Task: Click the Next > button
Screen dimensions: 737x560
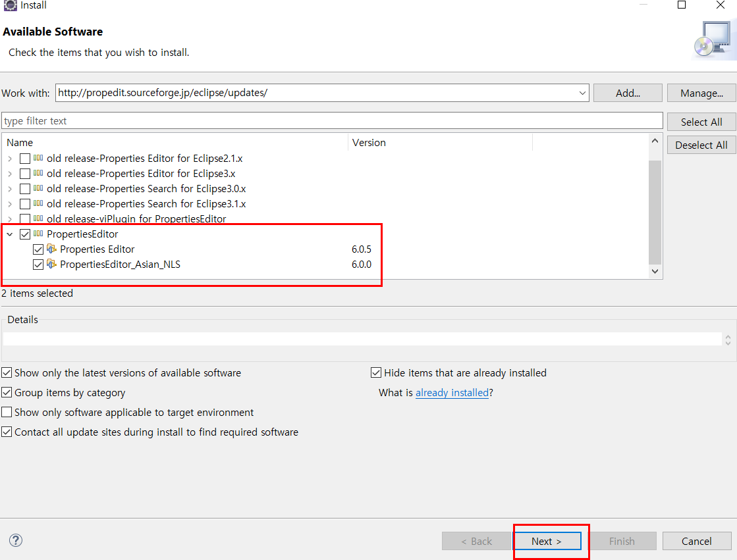Action: tap(546, 541)
